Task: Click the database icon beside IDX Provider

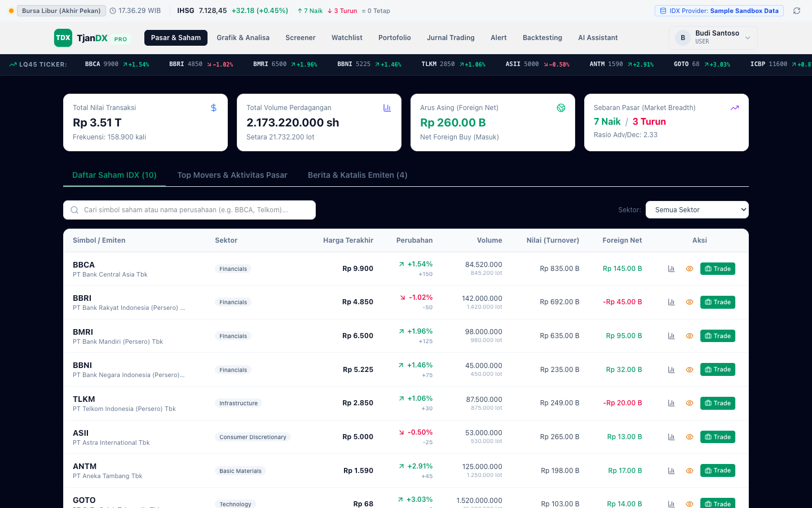Action: pyautogui.click(x=663, y=11)
